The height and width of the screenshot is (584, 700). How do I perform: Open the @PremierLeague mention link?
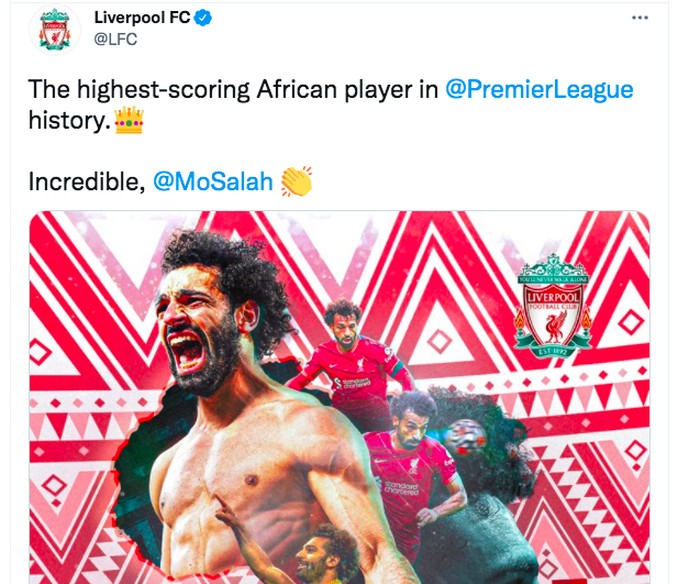[539, 89]
